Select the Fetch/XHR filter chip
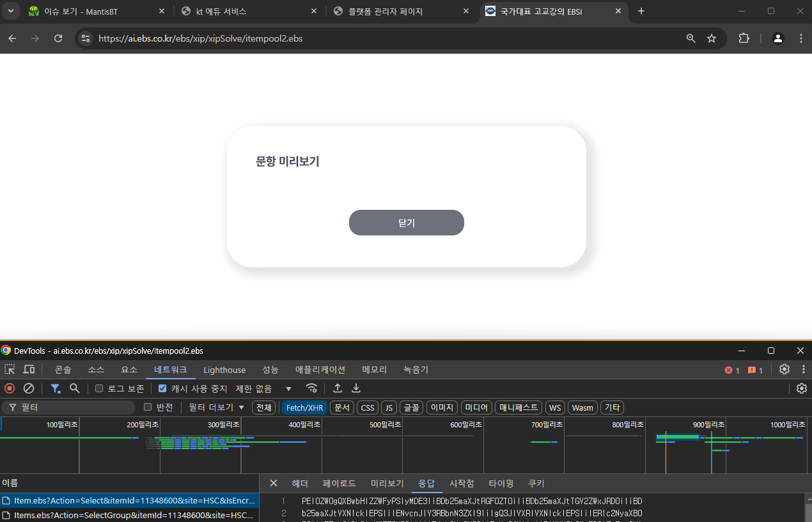Viewport: 812px width, 522px height. tap(304, 407)
